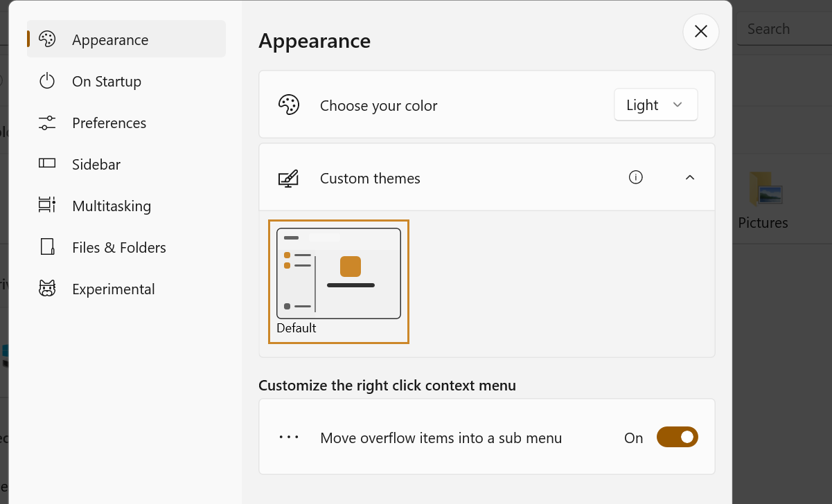Viewport: 832px width, 504px height.
Task: Click the Preferences sliders icon
Action: [x=47, y=123]
